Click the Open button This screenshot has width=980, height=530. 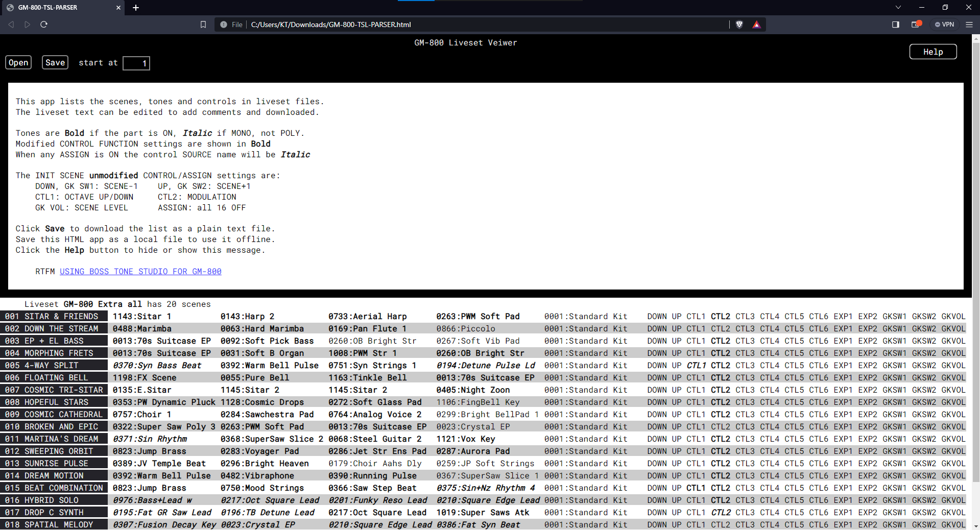coord(18,62)
